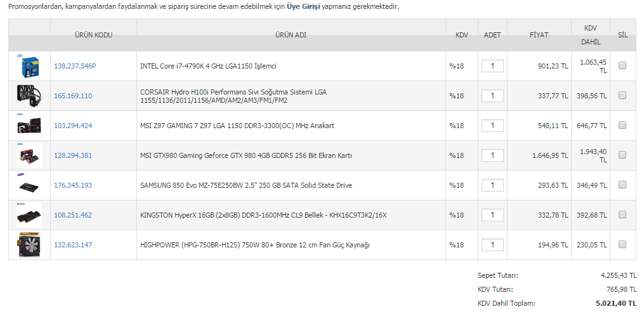Click the Highpower 750W power supply image
644x314 pixels.
click(x=29, y=245)
